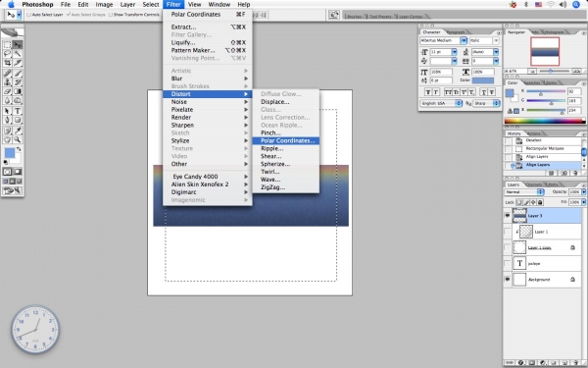
Task: Open Eye Candy 4000 submenu
Action: (x=208, y=177)
